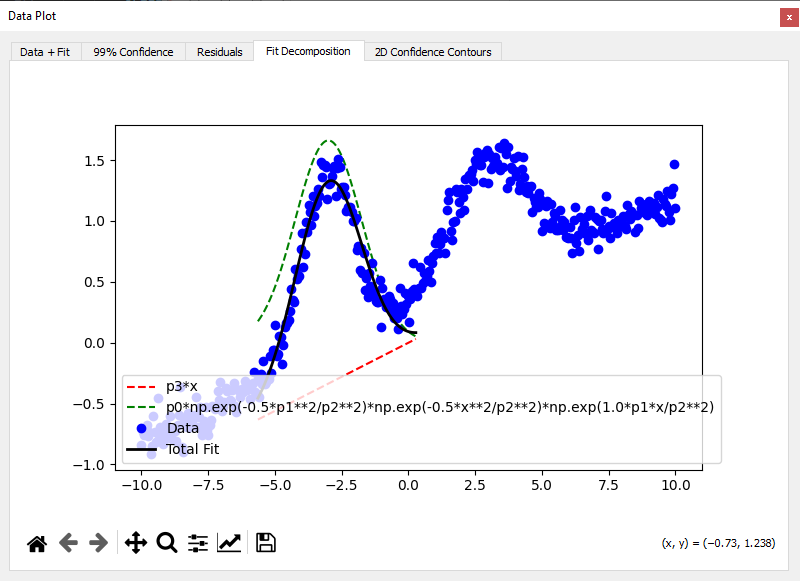Screen dimensions: 800x581
Task: Select the Fit Decomposition tab
Action: pyautogui.click(x=308, y=51)
